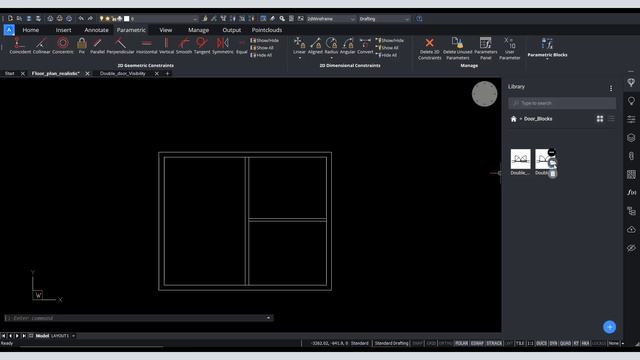Open the status bar options arrow
The width and height of the screenshot is (640, 360).
click(622, 343)
